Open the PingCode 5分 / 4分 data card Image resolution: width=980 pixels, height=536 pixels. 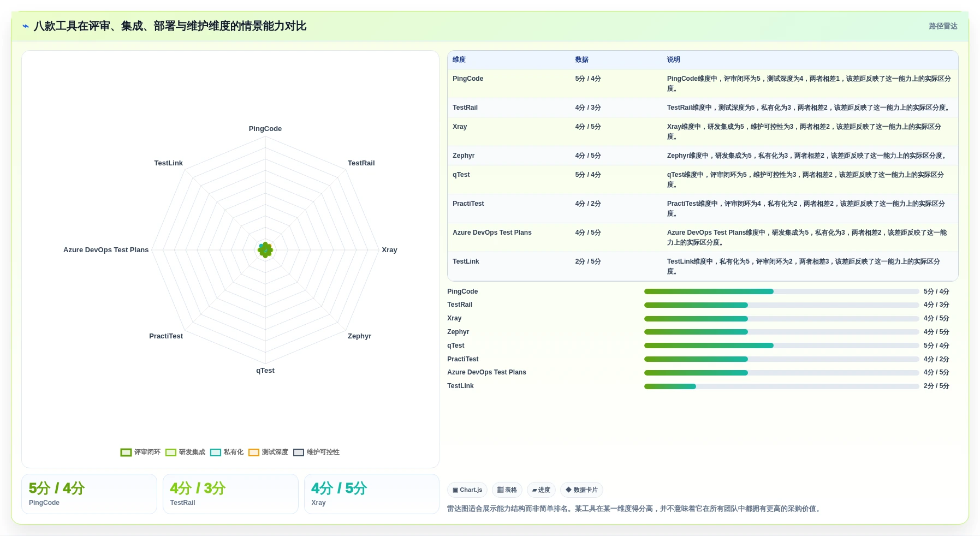[89, 494]
